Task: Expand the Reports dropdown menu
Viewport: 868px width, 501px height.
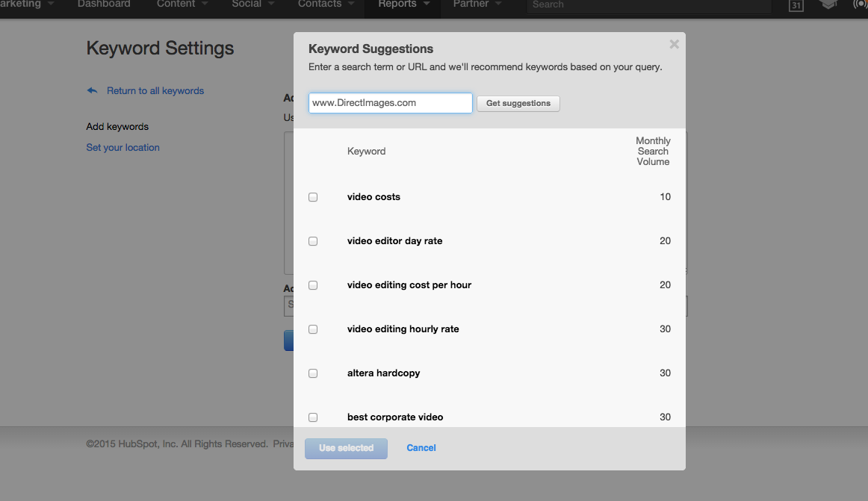Action: click(403, 4)
